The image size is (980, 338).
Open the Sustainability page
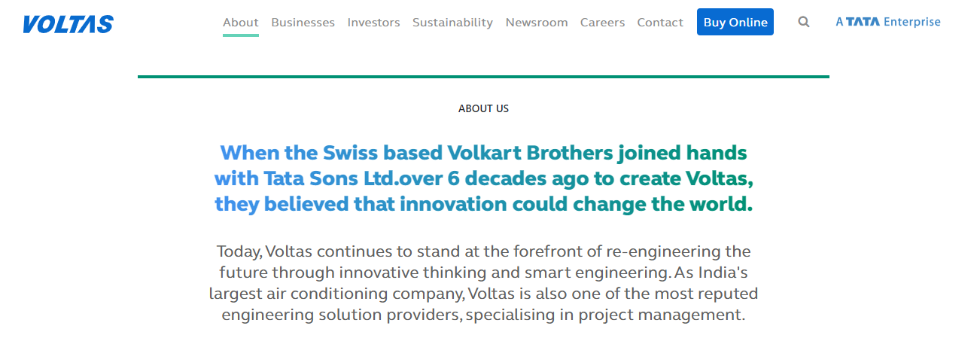(452, 23)
